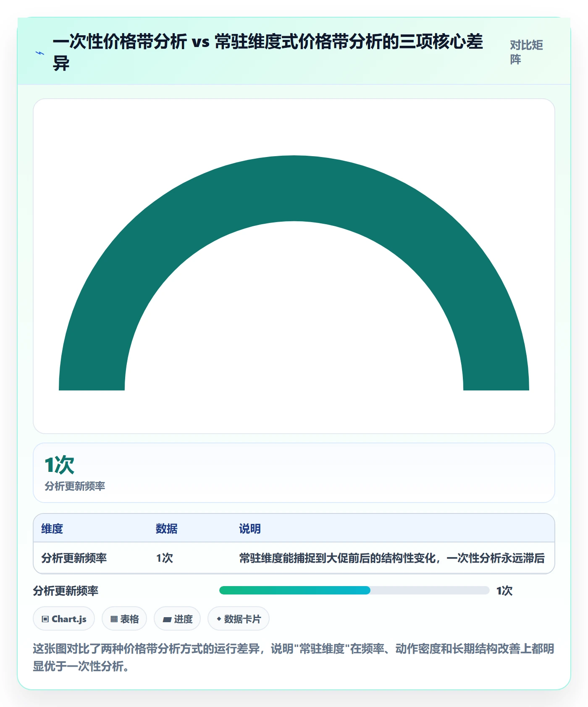Screen dimensions: 588x707
Task: Click the 分析更新频率 cell in the table row
Action: (x=74, y=558)
